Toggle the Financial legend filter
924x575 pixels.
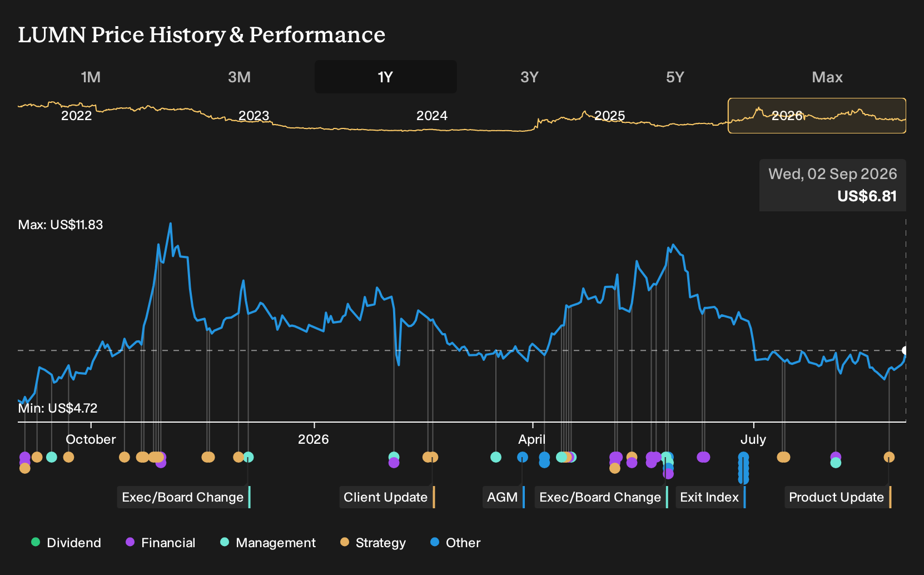[x=161, y=543]
